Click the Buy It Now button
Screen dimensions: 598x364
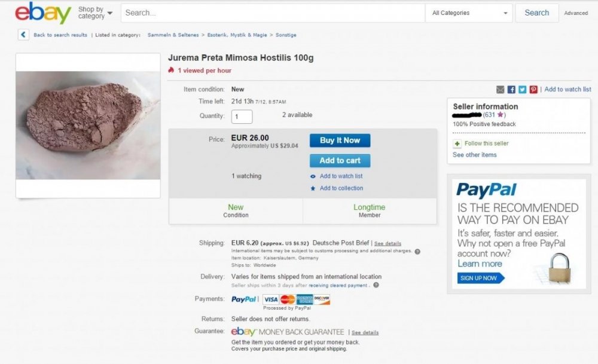pyautogui.click(x=340, y=140)
